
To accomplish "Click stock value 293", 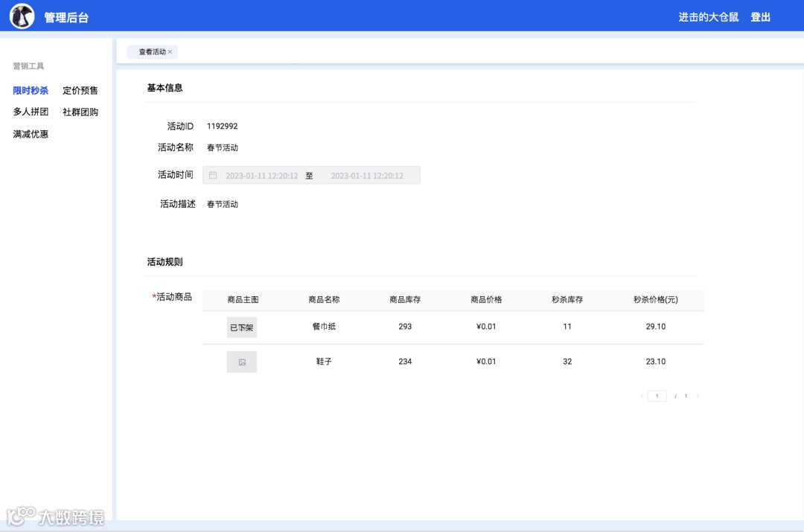I will 405,327.
